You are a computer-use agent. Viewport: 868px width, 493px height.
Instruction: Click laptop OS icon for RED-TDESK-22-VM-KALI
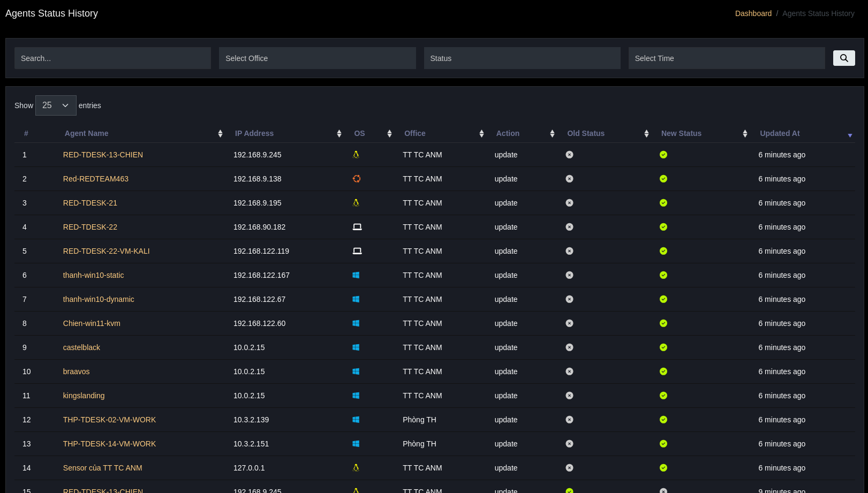357,251
